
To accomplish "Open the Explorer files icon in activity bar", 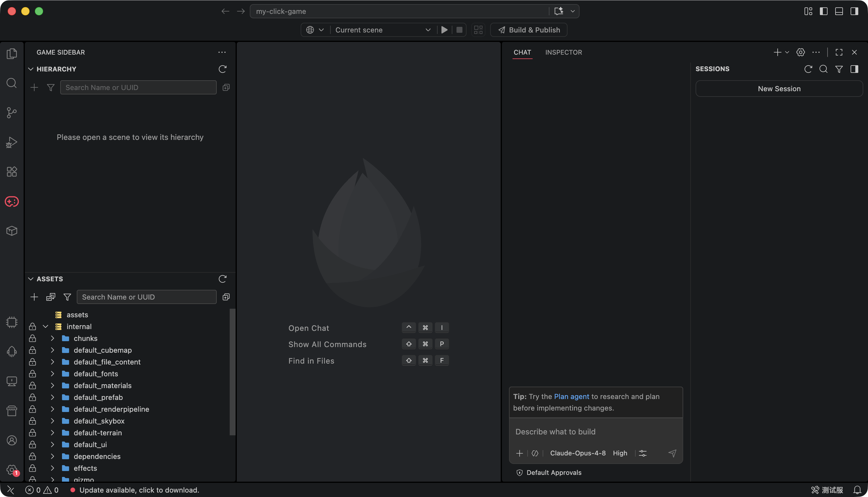I will point(12,54).
